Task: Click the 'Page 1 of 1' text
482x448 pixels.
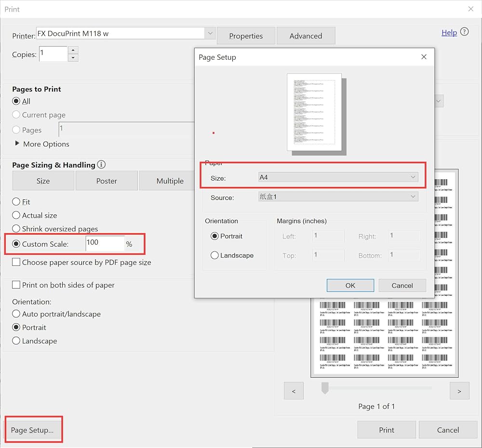Action: click(376, 406)
